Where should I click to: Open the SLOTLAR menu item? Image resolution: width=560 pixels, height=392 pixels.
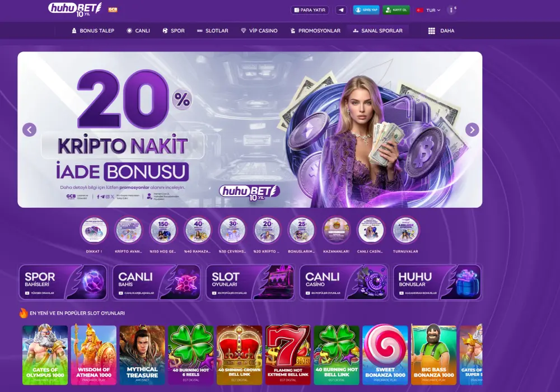tap(212, 31)
